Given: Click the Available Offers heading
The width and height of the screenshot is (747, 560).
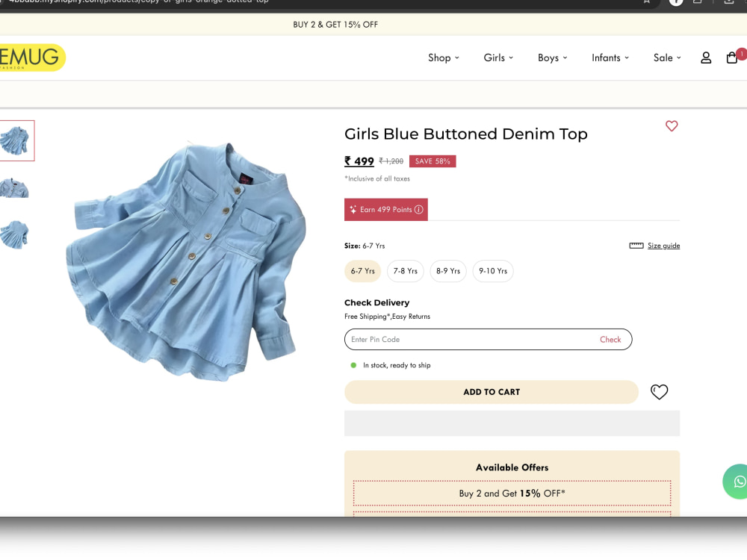Looking at the screenshot, I should 512,467.
